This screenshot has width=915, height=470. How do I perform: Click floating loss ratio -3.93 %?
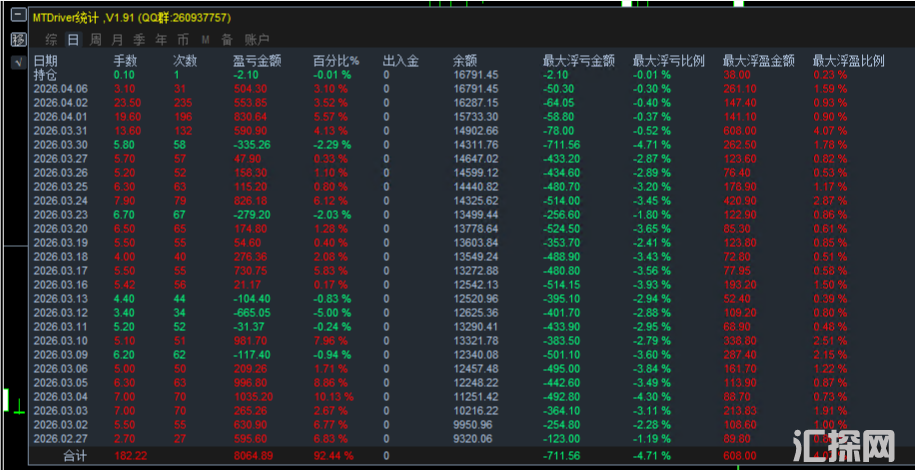pyautogui.click(x=651, y=284)
